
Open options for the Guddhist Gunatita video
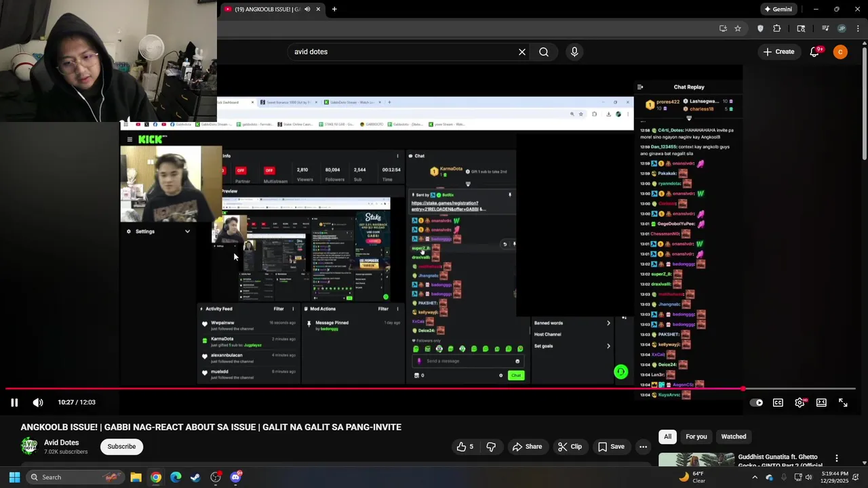coord(837,459)
